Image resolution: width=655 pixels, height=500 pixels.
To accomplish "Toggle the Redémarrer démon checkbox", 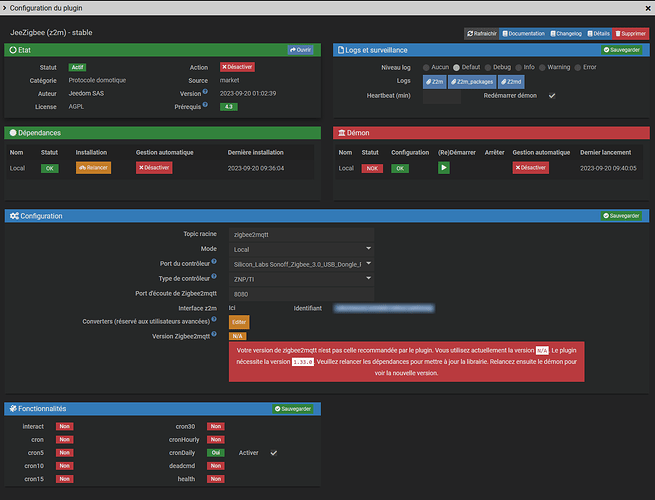I will (x=552, y=96).
